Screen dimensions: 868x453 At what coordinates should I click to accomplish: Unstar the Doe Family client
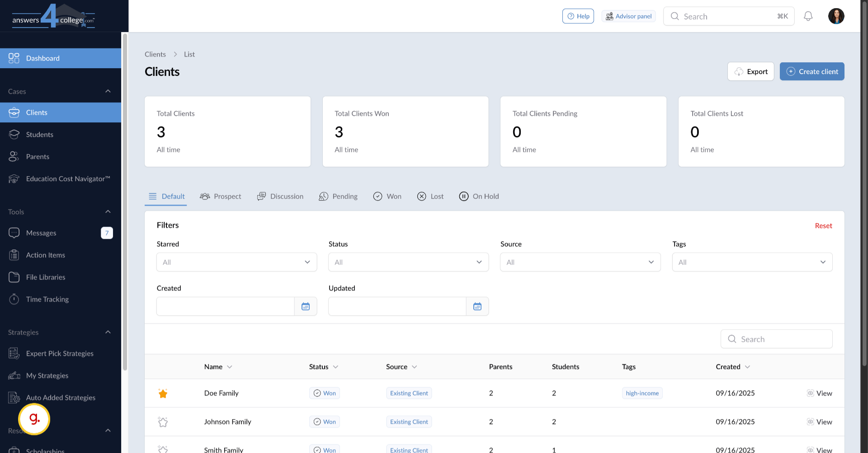pos(163,393)
